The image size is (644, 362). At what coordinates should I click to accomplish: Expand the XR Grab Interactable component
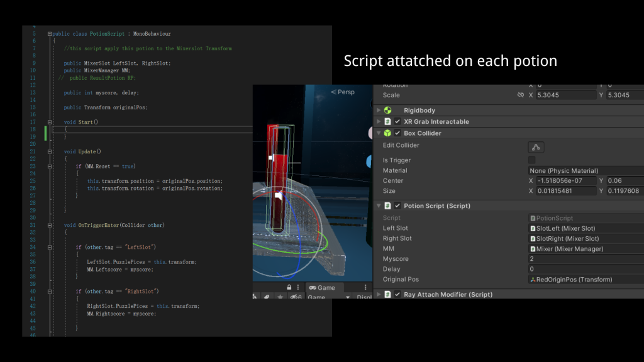point(379,121)
